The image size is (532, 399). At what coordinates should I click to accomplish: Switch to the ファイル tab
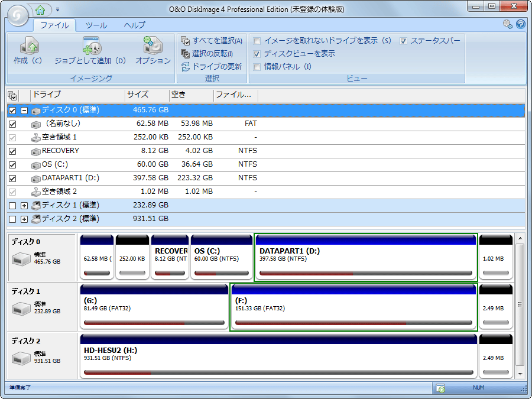[54, 25]
